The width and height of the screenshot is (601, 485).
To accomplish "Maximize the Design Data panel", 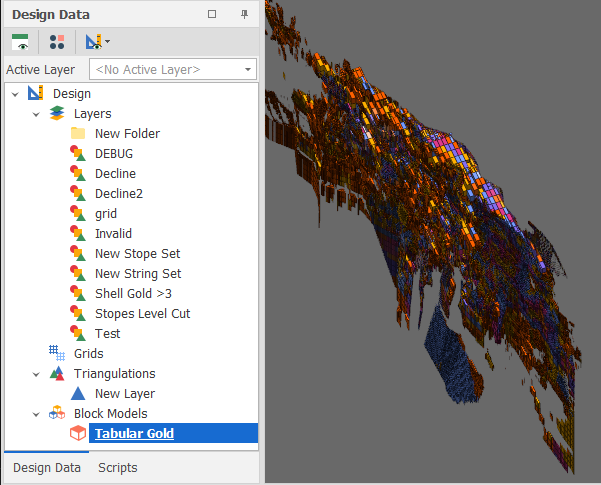I will pos(212,15).
